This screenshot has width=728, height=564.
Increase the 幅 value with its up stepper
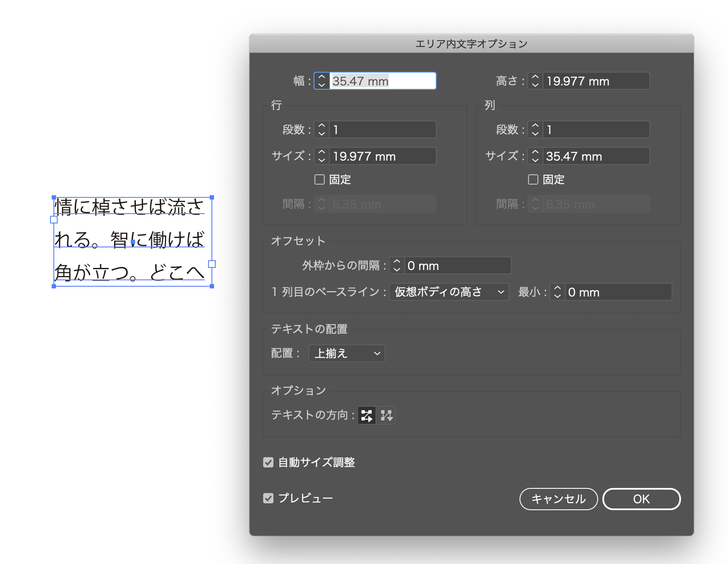pyautogui.click(x=321, y=77)
